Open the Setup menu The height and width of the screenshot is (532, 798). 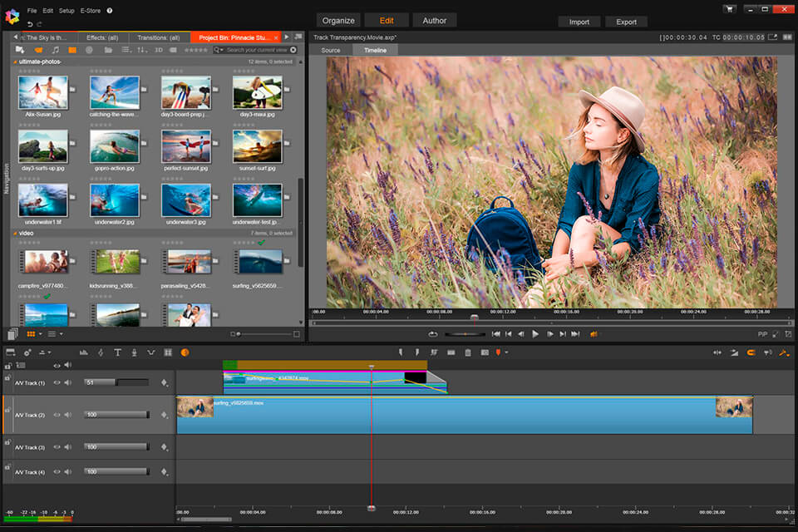66,10
